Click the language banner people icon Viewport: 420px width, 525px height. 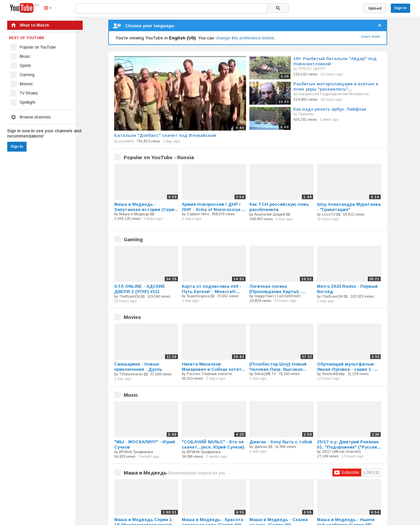pos(116,26)
